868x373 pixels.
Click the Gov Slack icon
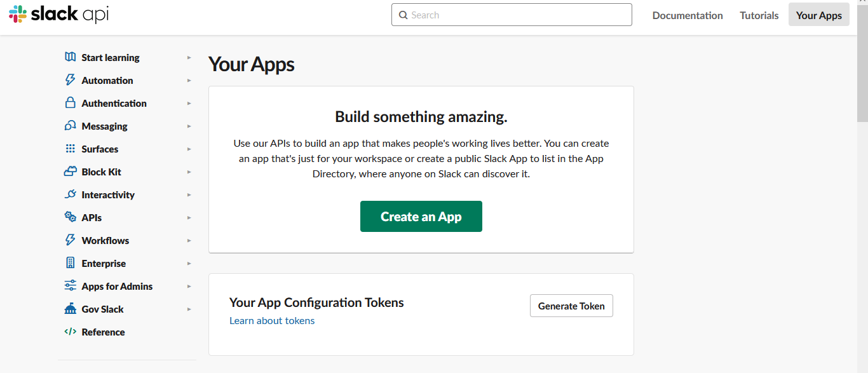pyautogui.click(x=70, y=309)
